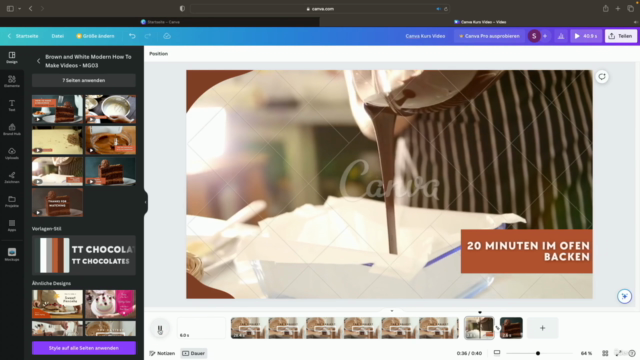Open the Sweet Pancake similar design
Screen dimensions: 640x360
[x=57, y=304]
